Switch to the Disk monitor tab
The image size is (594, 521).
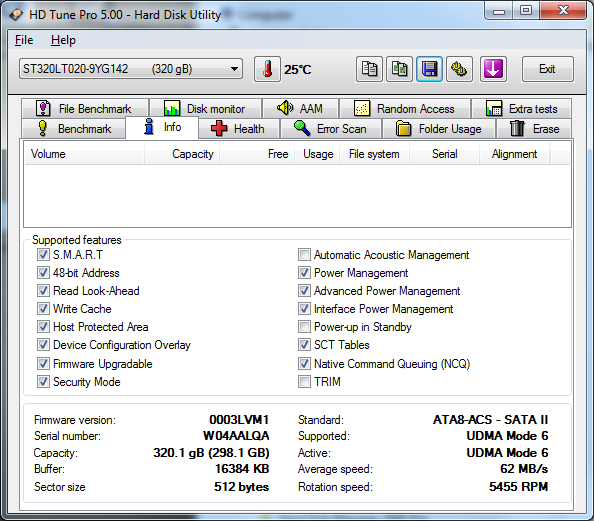(x=205, y=109)
